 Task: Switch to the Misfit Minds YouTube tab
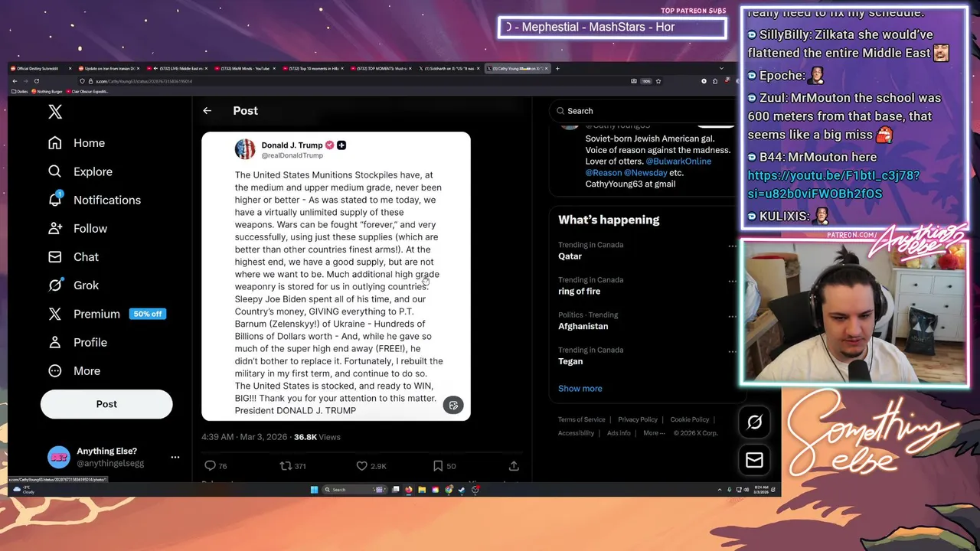click(x=243, y=69)
